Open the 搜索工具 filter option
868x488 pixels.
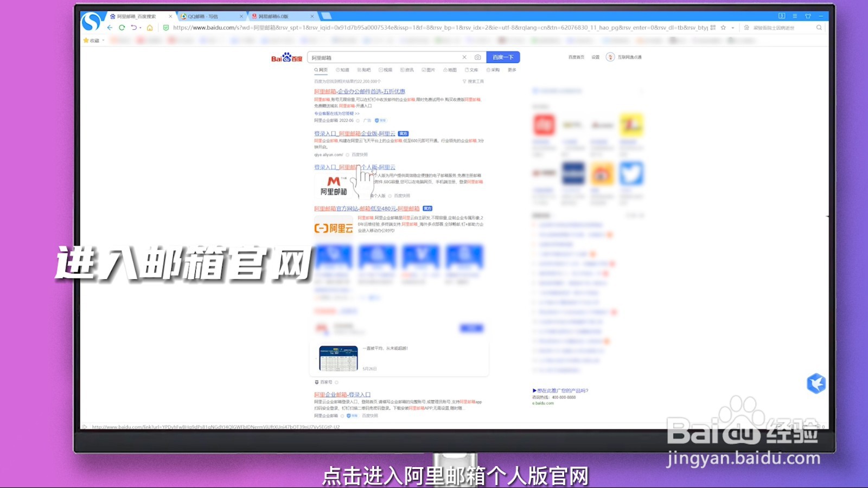(473, 81)
